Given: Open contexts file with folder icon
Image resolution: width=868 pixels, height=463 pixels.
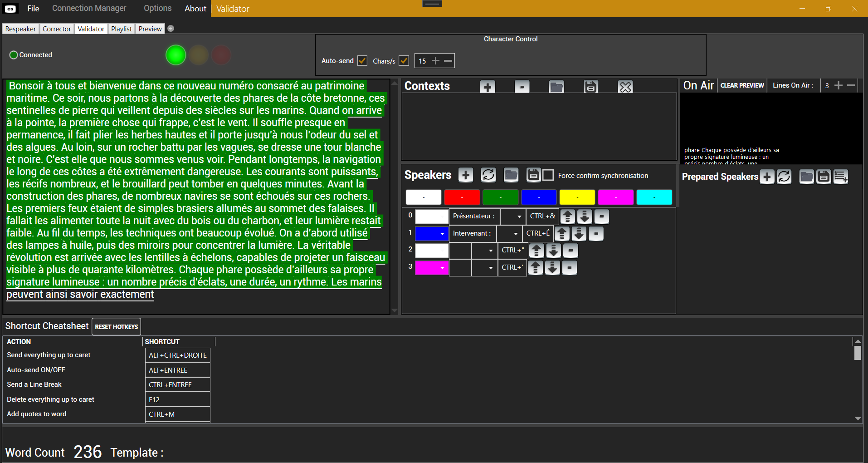Looking at the screenshot, I should tap(556, 87).
